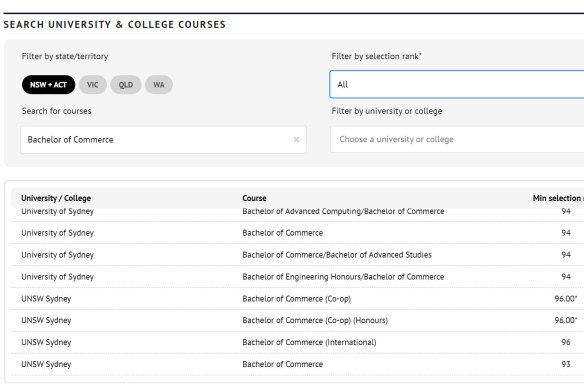Select the VIC state filter
The height and width of the screenshot is (389, 584).
pyautogui.click(x=93, y=85)
